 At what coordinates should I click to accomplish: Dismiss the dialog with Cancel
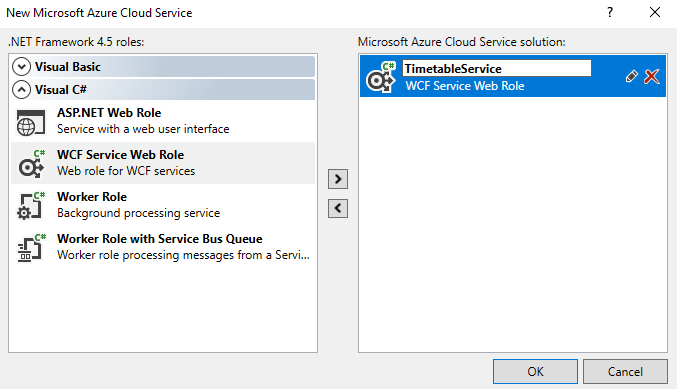tap(625, 371)
